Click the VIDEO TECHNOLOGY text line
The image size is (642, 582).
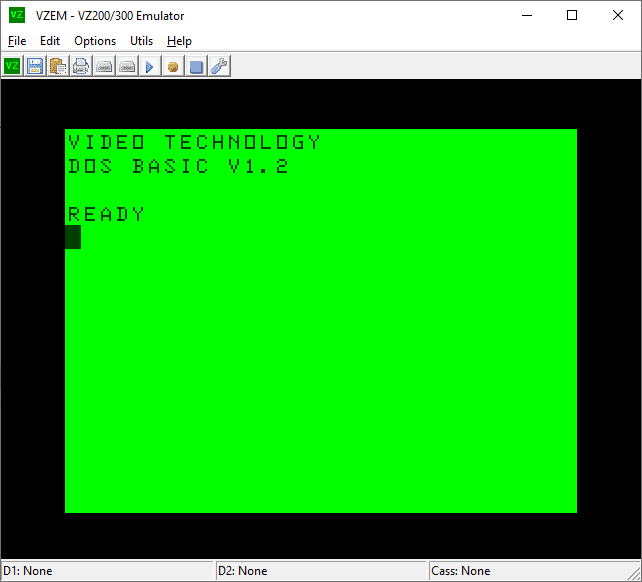(x=194, y=142)
